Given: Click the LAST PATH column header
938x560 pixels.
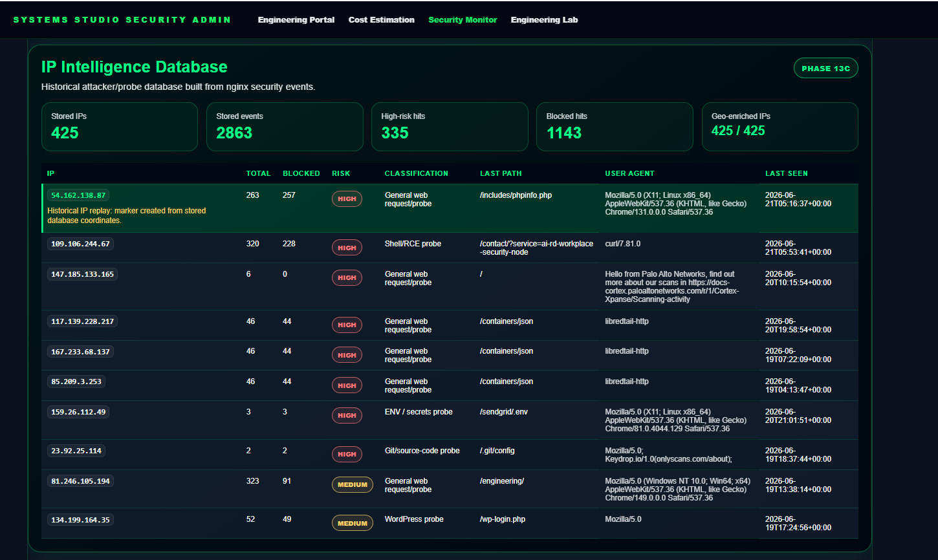Looking at the screenshot, I should tap(501, 173).
